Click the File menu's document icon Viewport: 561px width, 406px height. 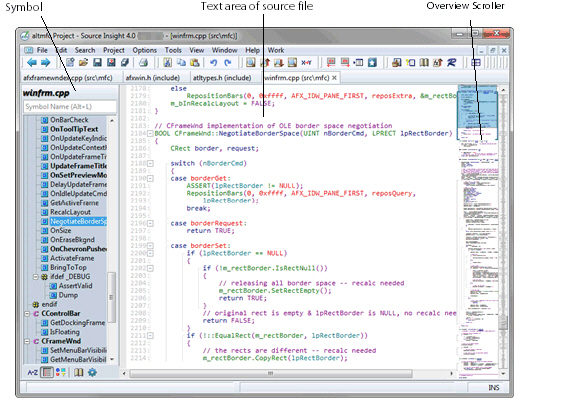pos(29,50)
